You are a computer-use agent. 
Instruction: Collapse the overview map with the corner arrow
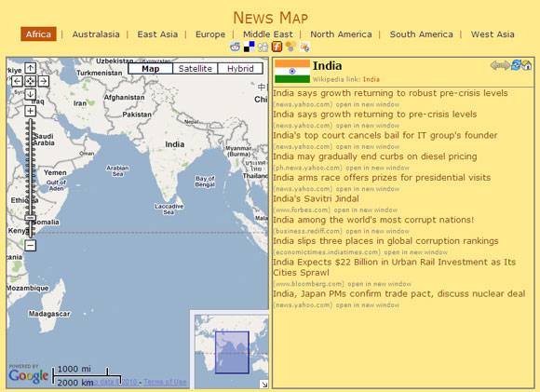[x=264, y=385]
